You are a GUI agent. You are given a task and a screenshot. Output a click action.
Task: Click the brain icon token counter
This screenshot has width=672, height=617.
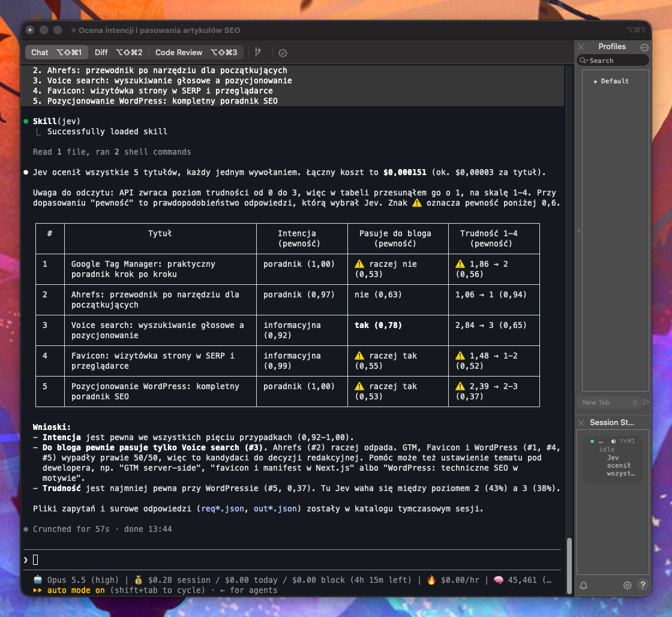pos(499,580)
